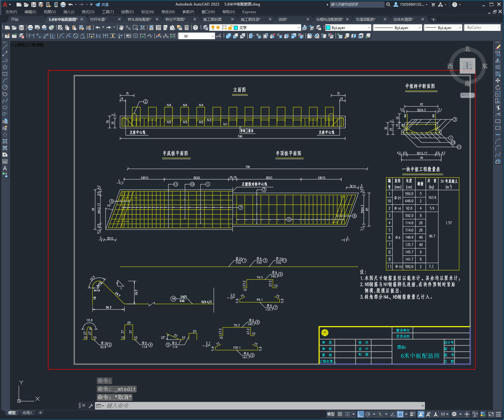
Task: Open the Express menu
Action: pyautogui.click(x=249, y=12)
